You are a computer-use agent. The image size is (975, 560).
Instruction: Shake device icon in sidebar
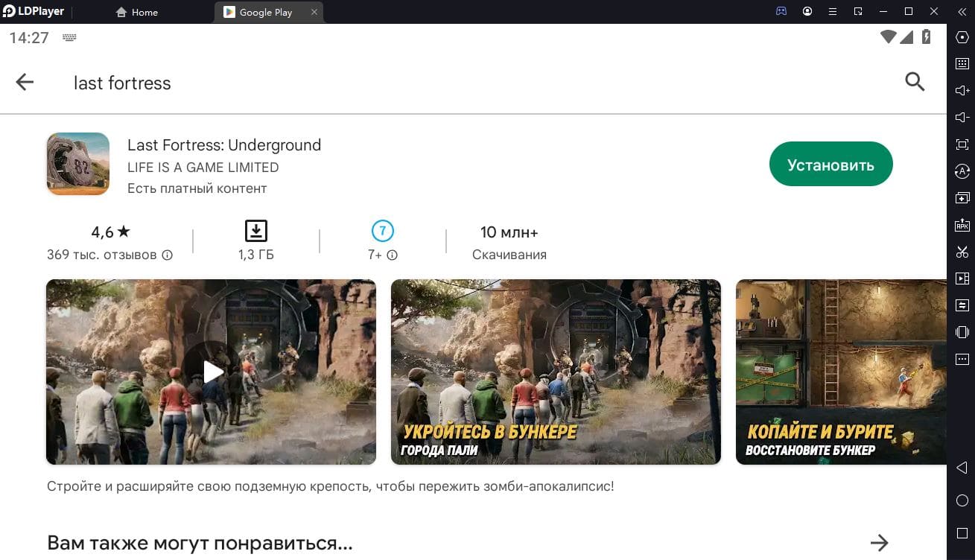[962, 332]
